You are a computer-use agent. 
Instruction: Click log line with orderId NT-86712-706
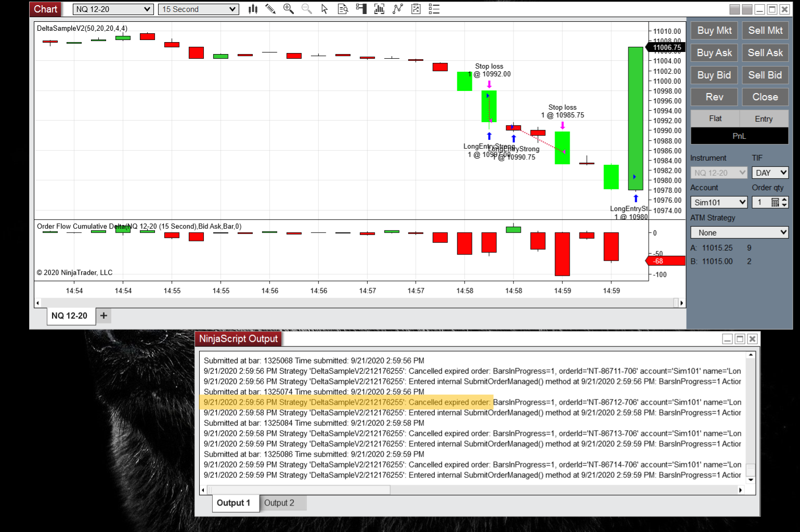pos(472,402)
